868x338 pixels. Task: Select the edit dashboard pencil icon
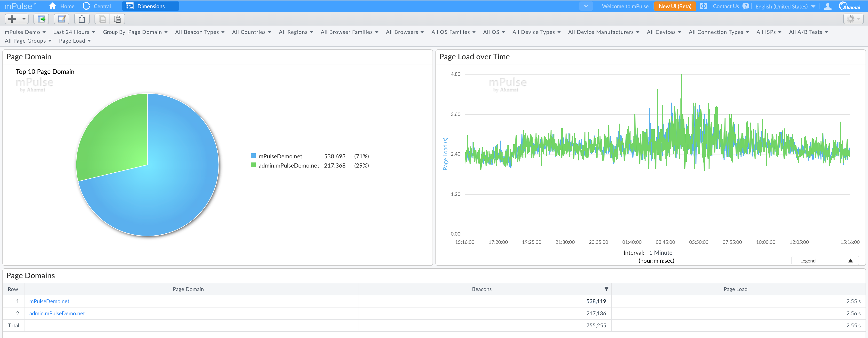coord(61,19)
